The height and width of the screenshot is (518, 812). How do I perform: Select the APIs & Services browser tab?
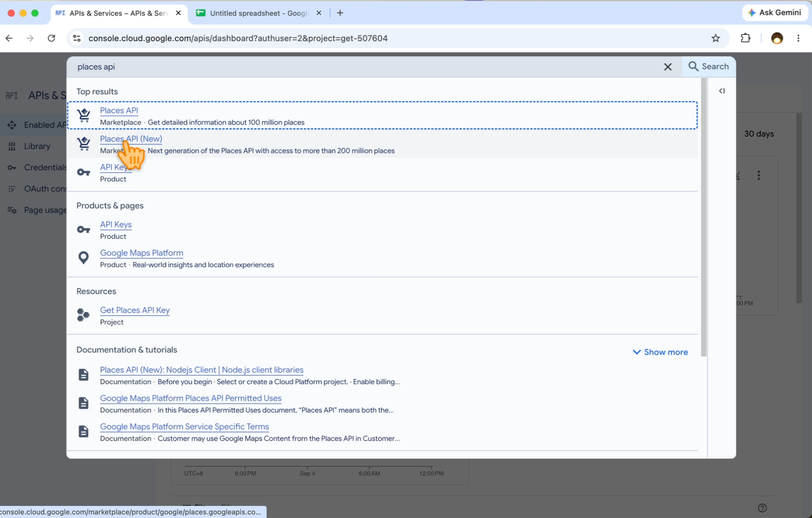[x=119, y=13]
